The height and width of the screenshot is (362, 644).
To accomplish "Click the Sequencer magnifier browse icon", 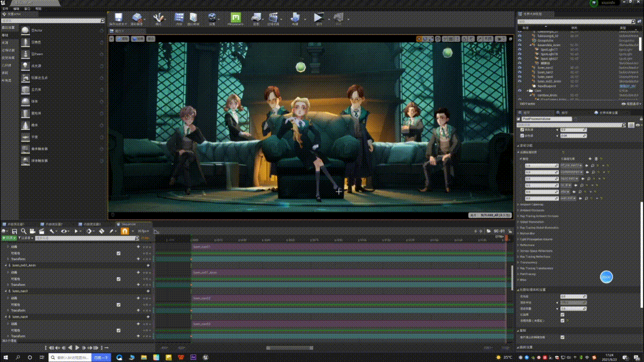I will pyautogui.click(x=24, y=231).
